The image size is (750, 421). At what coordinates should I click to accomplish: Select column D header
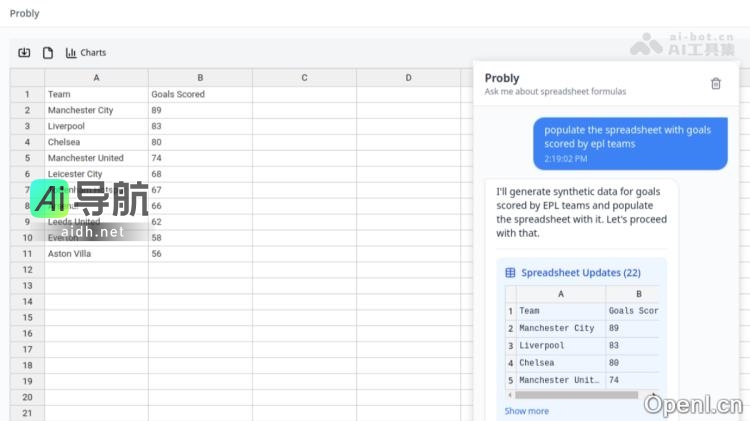pyautogui.click(x=408, y=77)
